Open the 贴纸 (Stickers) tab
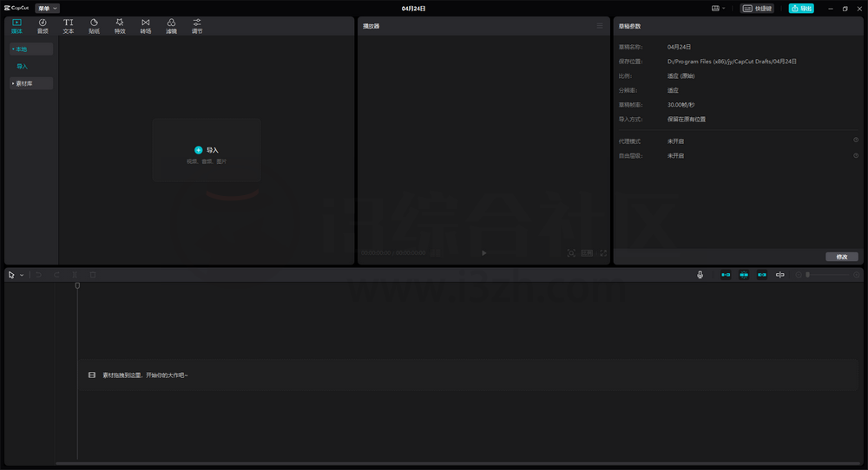 (94, 26)
